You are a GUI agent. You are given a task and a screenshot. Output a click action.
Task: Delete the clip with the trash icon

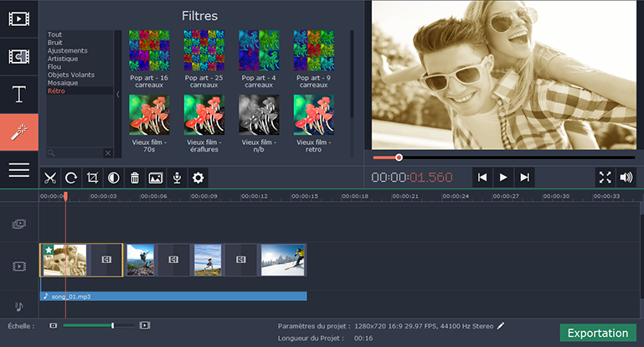pos(134,178)
